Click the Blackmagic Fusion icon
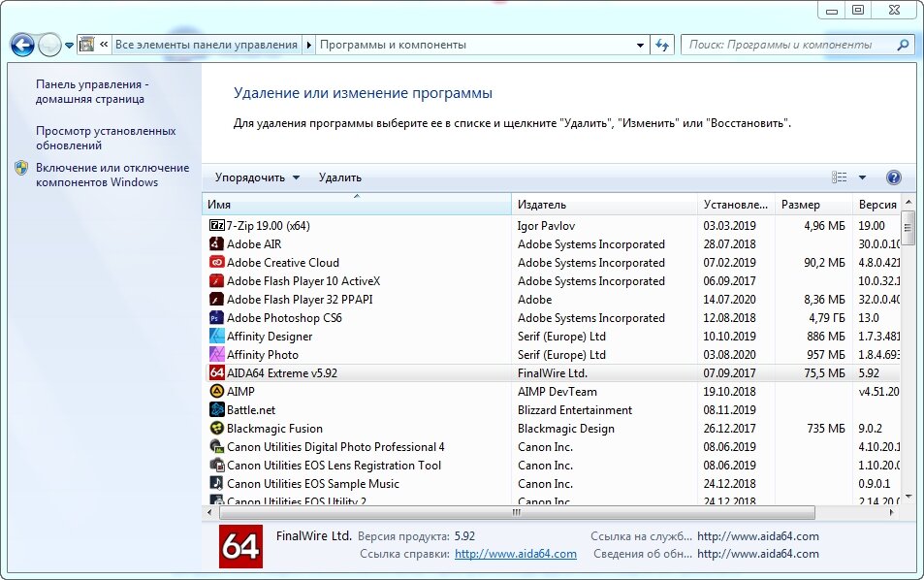Image resolution: width=924 pixels, height=580 pixels. (x=217, y=428)
